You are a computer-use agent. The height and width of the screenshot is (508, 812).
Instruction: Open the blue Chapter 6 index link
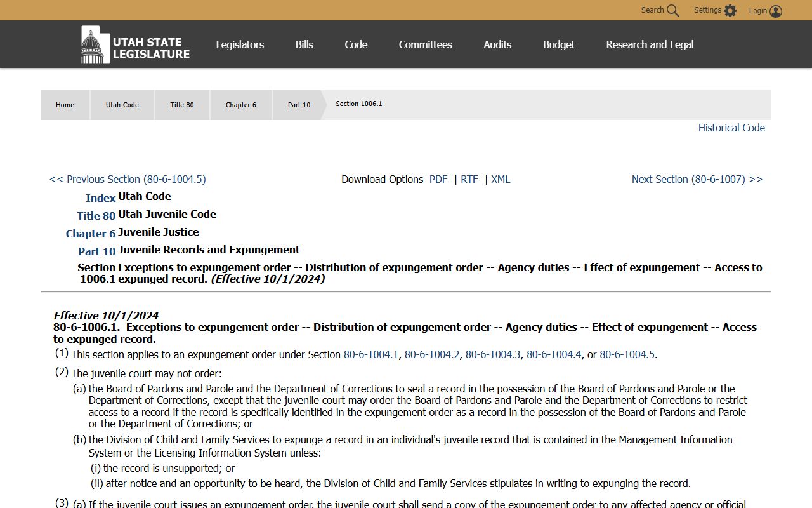[x=91, y=234]
